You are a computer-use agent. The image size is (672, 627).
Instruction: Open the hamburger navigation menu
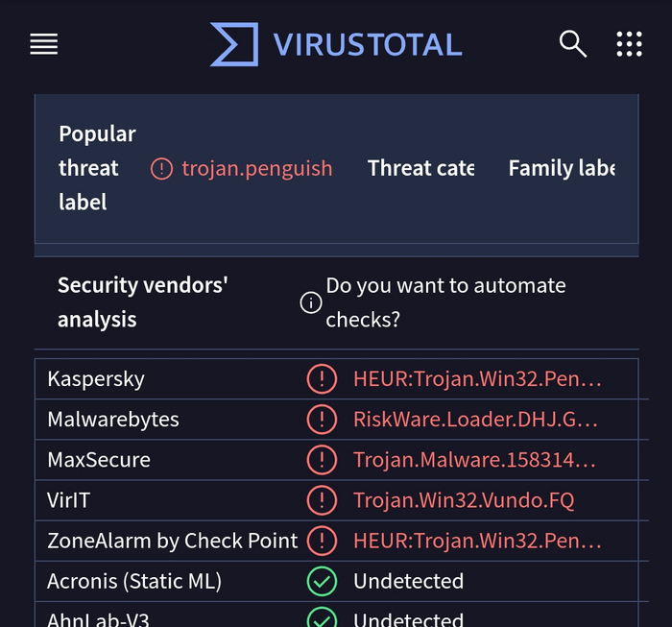click(44, 44)
